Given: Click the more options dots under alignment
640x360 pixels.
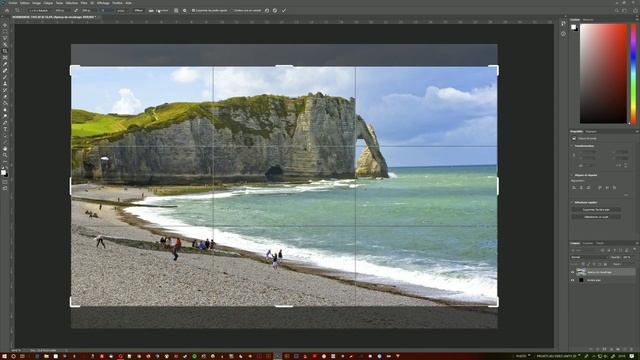Looking at the screenshot, I should [x=626, y=195].
